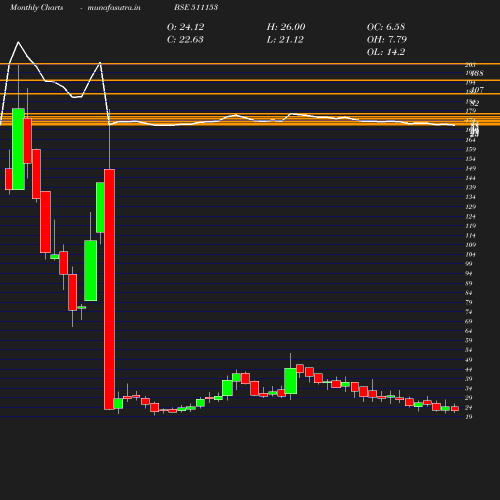Image resolution: width=500 pixels, height=500 pixels.
Task: Click the 74 price axis label
Action: coord(469,312)
